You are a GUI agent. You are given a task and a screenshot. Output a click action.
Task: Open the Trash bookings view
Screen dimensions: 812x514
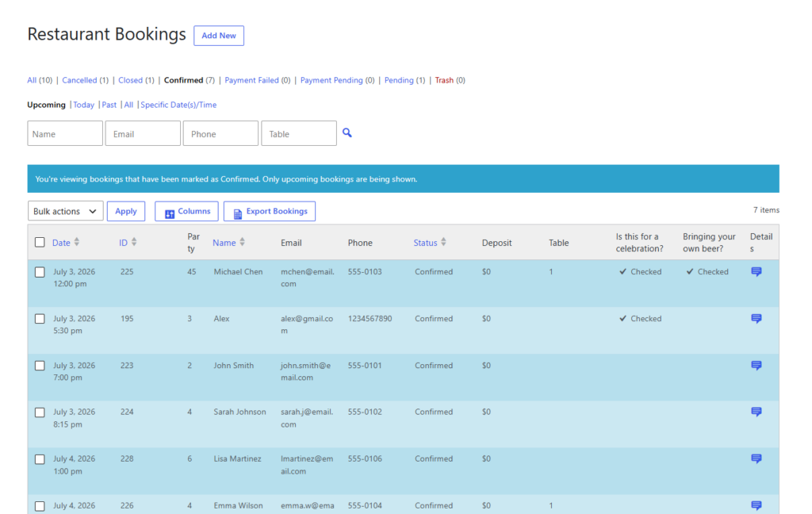[x=444, y=80]
